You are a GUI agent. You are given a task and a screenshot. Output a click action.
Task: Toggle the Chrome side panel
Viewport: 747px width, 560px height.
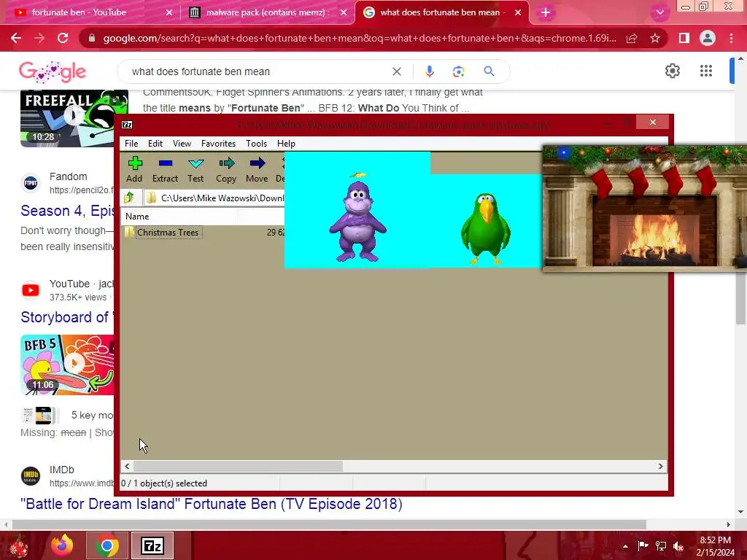pyautogui.click(x=684, y=38)
